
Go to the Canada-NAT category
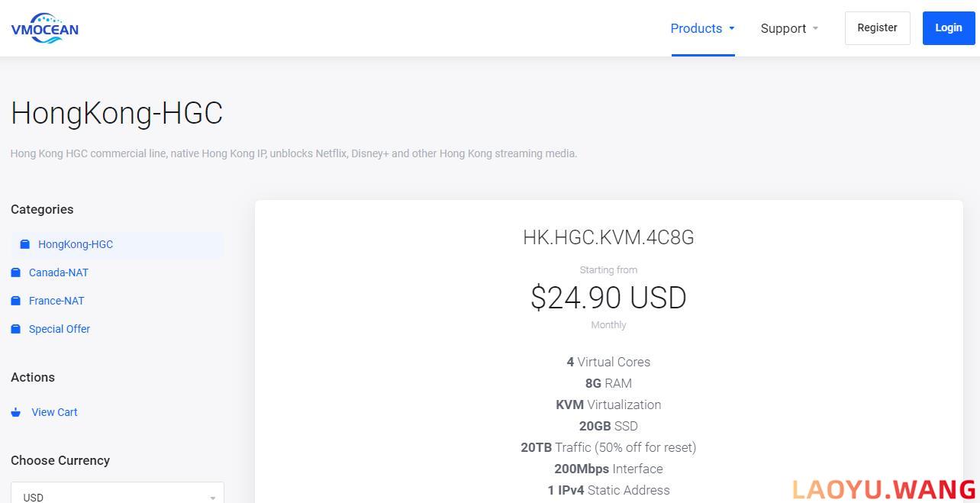point(59,272)
